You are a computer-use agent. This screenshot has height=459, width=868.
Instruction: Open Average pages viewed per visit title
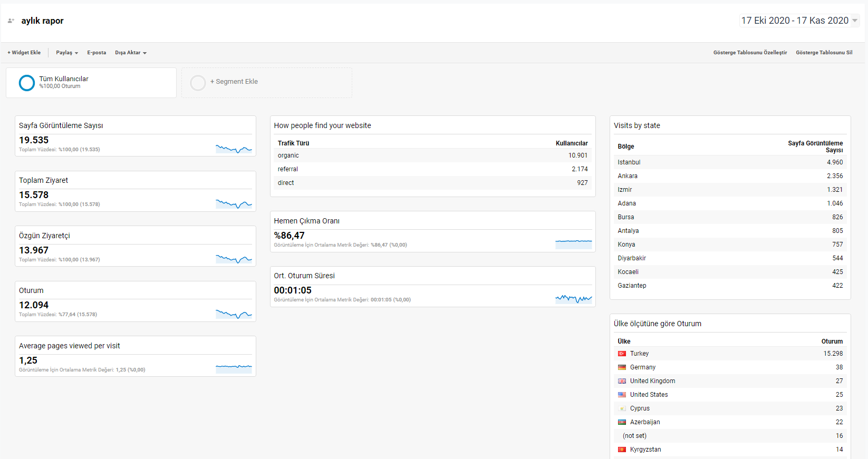point(70,346)
